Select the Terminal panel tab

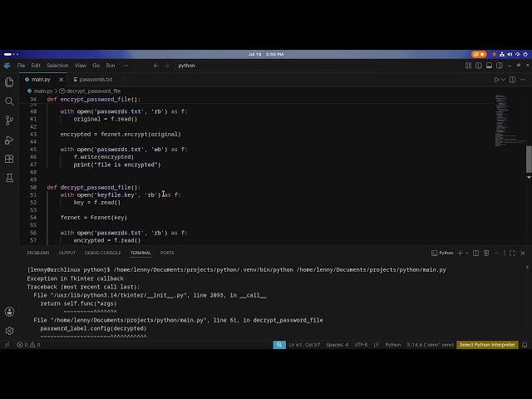(x=140, y=253)
